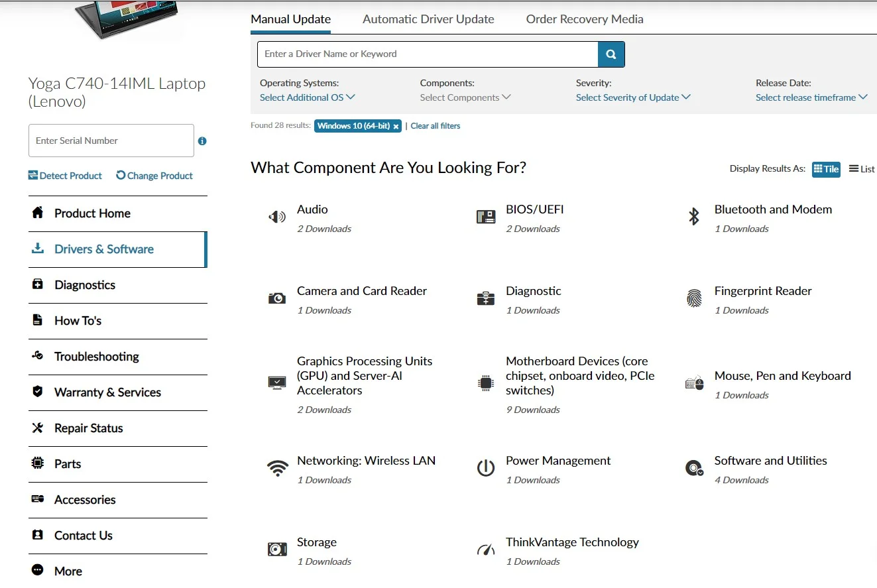The image size is (877, 588).
Task: Open Software and Utilities category
Action: coord(771,461)
